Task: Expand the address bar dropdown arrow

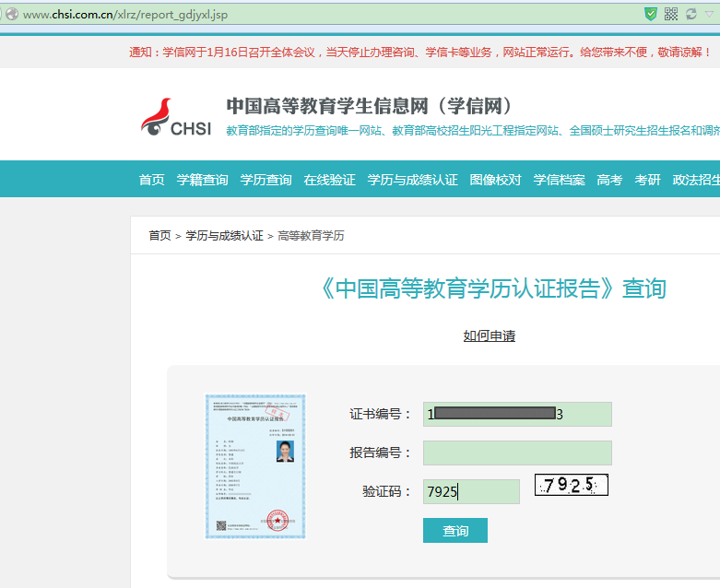Action: click(x=710, y=15)
